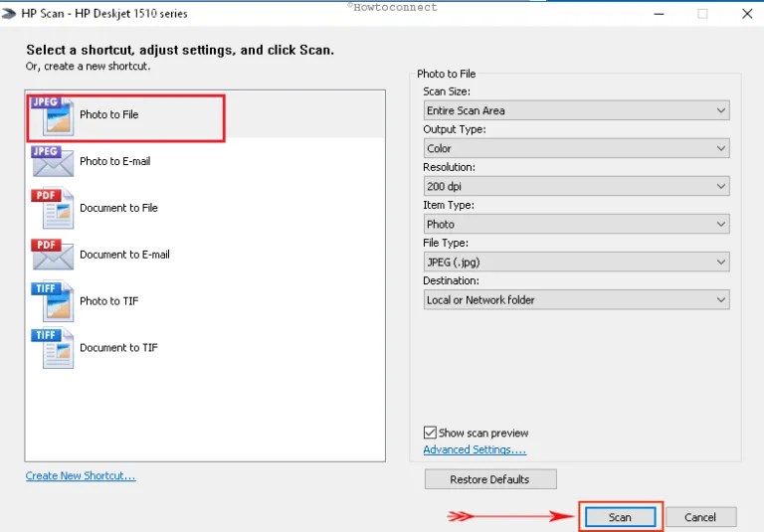Viewport: 764px width, 532px height.
Task: Click the Cancel button
Action: pyautogui.click(x=700, y=517)
